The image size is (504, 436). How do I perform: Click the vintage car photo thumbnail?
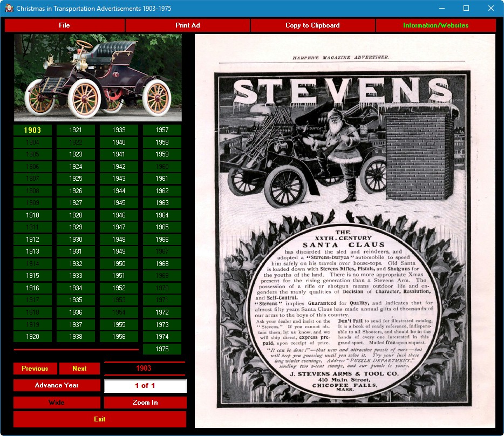pos(98,78)
